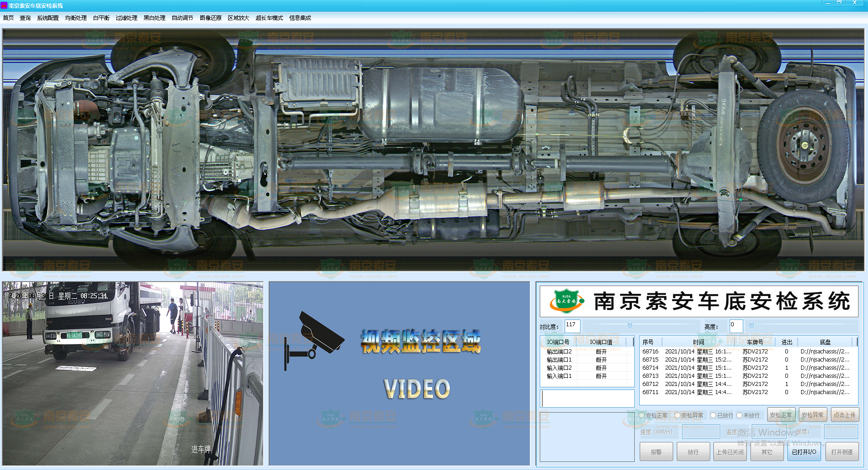The width and height of the screenshot is (868, 470).
Task: Click the 已打开I/O button
Action: click(x=804, y=452)
